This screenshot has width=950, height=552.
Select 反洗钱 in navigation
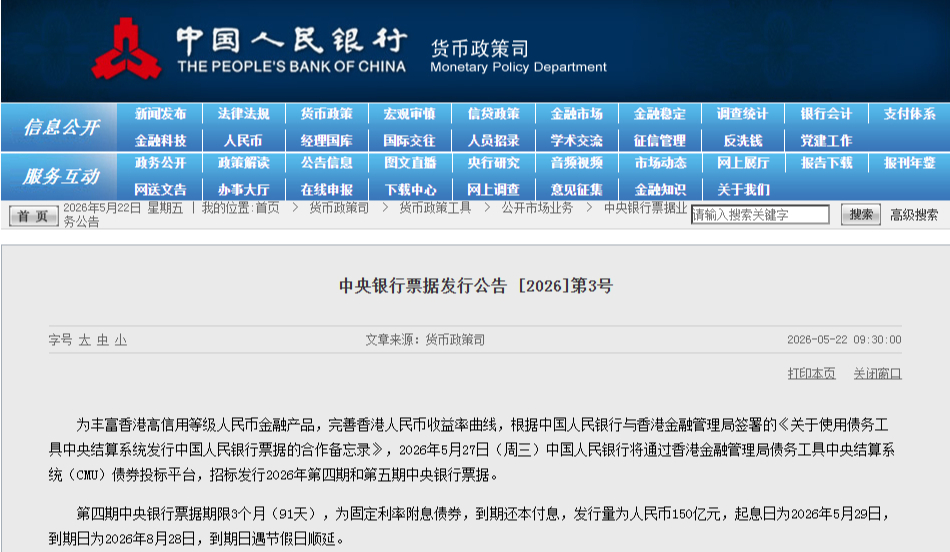click(743, 141)
